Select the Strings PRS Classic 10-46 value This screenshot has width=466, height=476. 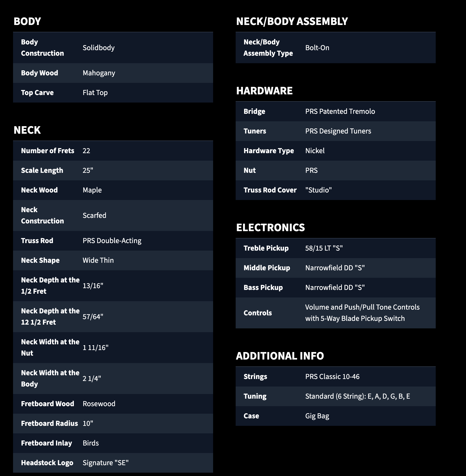coord(332,376)
